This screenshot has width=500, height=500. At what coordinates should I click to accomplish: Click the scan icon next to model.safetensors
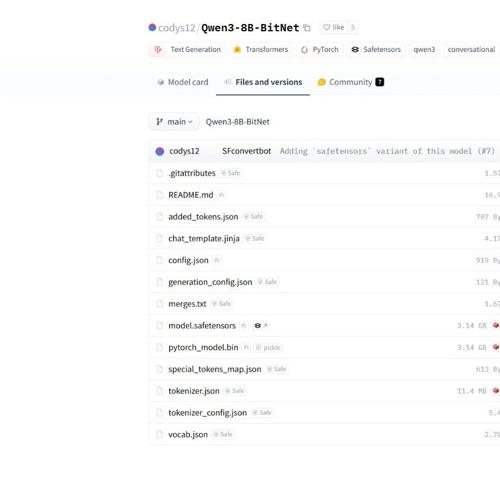click(244, 326)
